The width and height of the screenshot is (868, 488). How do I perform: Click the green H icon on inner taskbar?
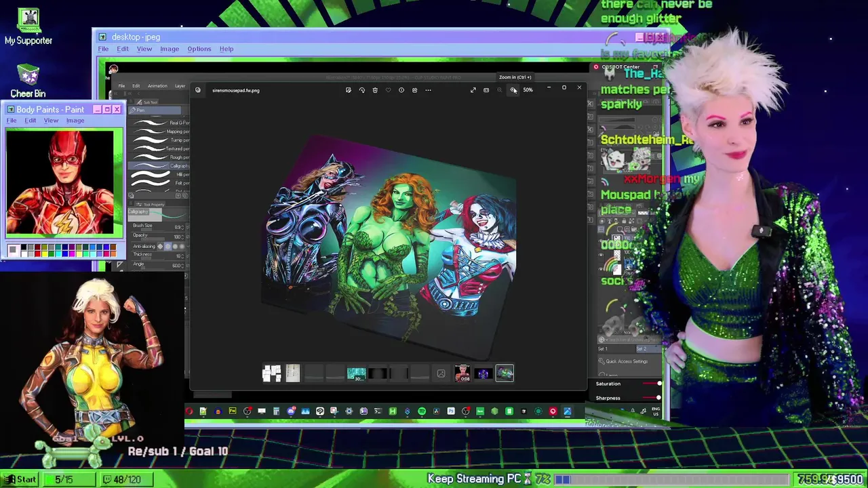[393, 411]
